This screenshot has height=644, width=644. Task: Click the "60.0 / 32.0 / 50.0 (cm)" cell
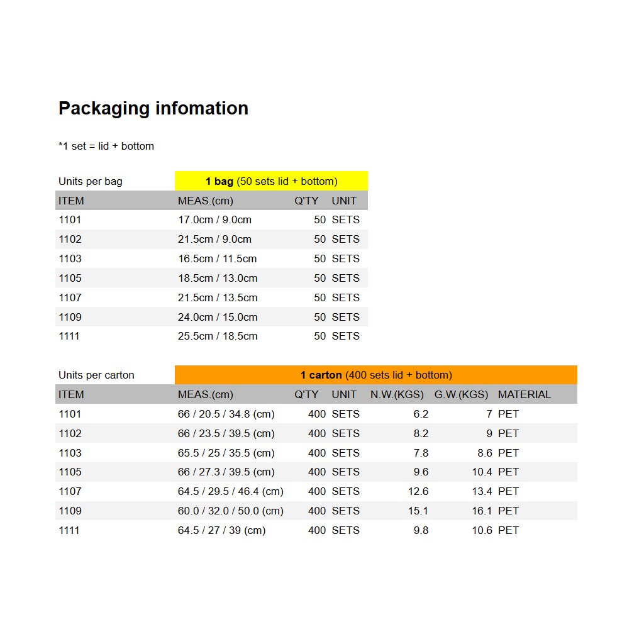230,511
